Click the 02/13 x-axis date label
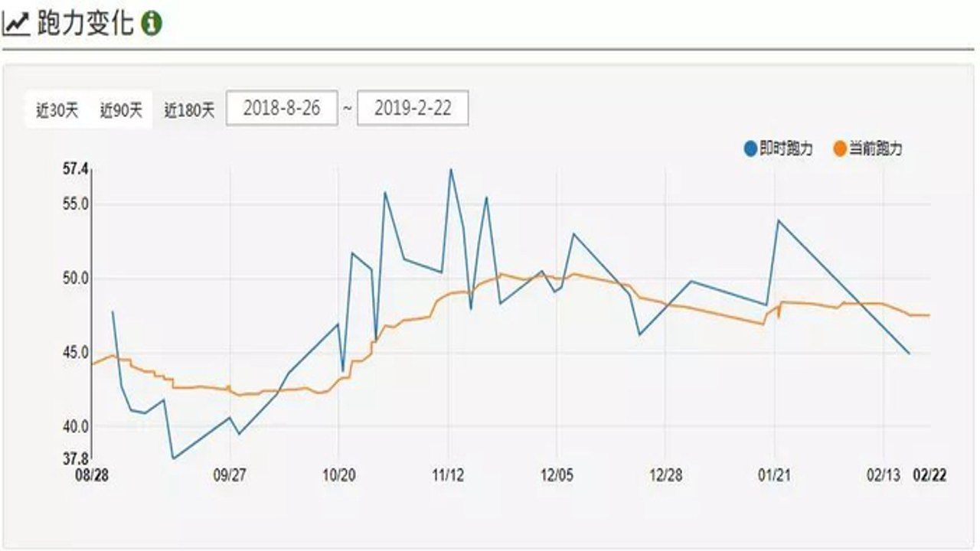 [884, 475]
